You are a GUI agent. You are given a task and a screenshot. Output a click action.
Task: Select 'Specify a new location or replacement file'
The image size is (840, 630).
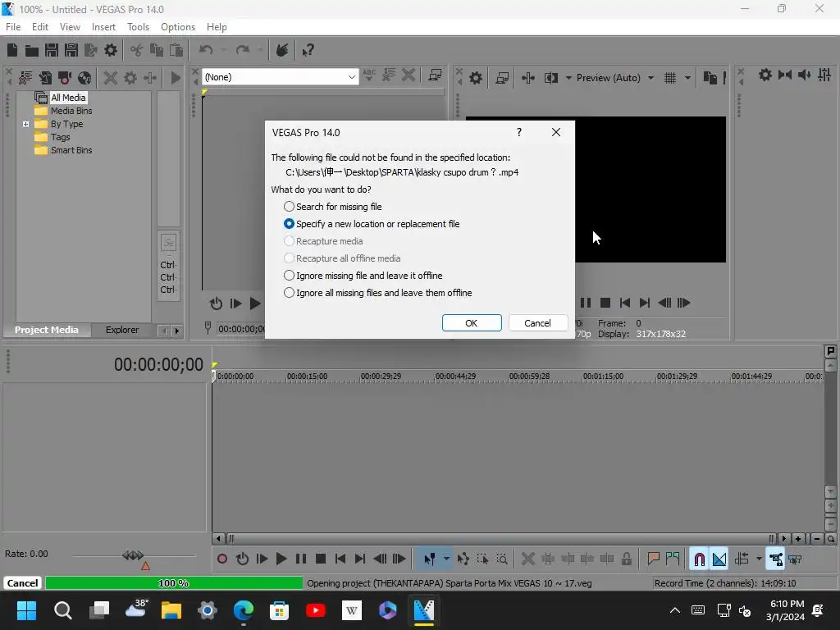(x=372, y=224)
